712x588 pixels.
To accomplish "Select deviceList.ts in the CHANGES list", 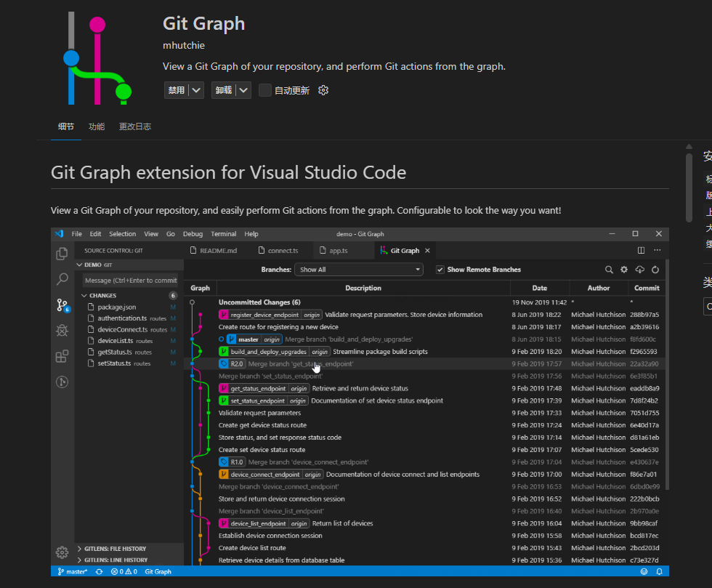I will [129, 341].
